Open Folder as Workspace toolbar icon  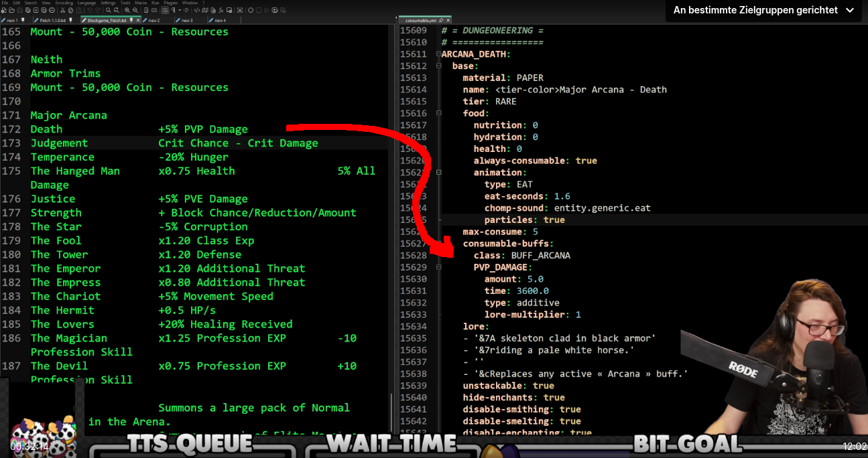[x=229, y=10]
